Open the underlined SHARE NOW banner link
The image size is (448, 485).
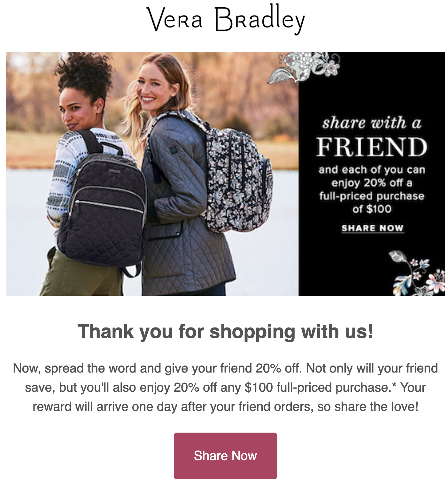pyautogui.click(x=372, y=228)
